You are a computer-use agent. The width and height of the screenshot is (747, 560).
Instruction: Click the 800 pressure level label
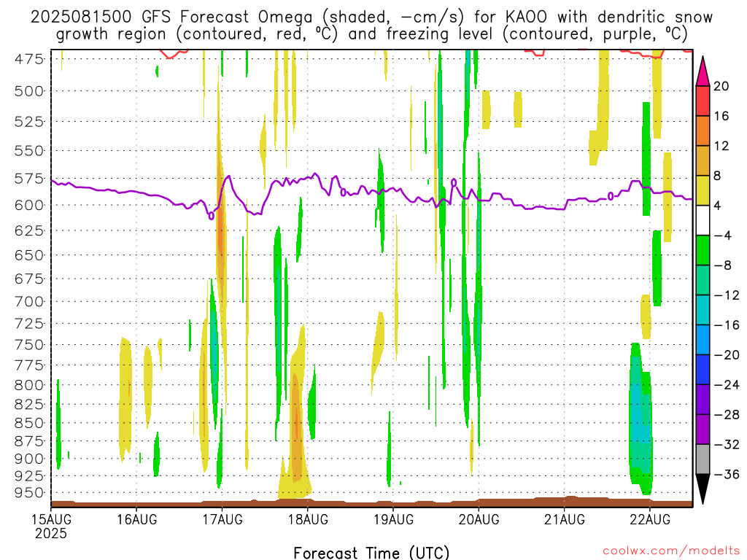29,385
